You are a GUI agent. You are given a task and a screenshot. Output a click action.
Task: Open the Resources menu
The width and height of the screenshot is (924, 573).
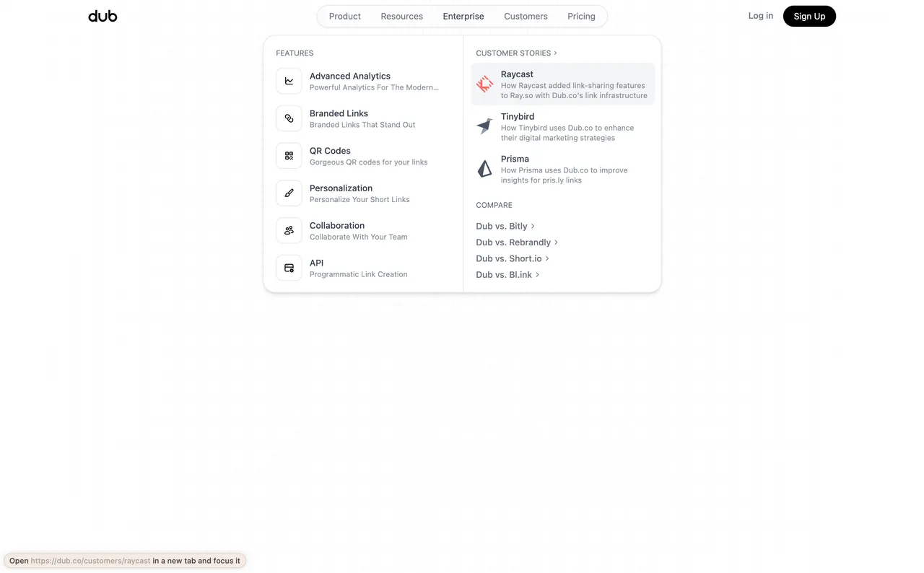[x=401, y=16]
